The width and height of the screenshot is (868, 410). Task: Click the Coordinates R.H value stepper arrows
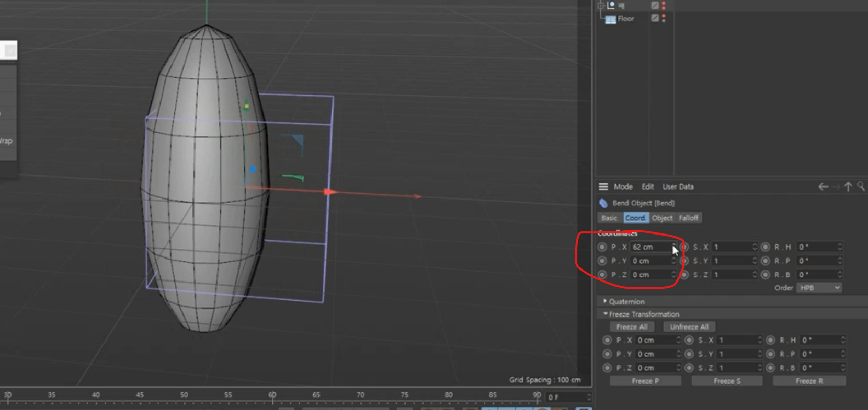[840, 247]
